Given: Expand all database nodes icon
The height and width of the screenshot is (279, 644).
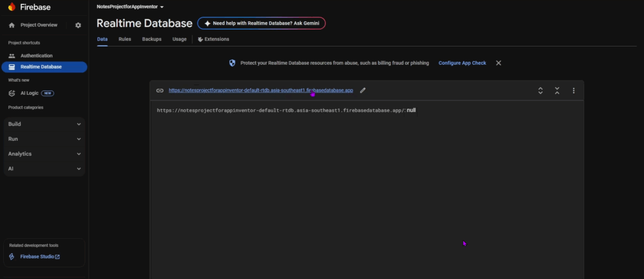Looking at the screenshot, I should [x=540, y=90].
